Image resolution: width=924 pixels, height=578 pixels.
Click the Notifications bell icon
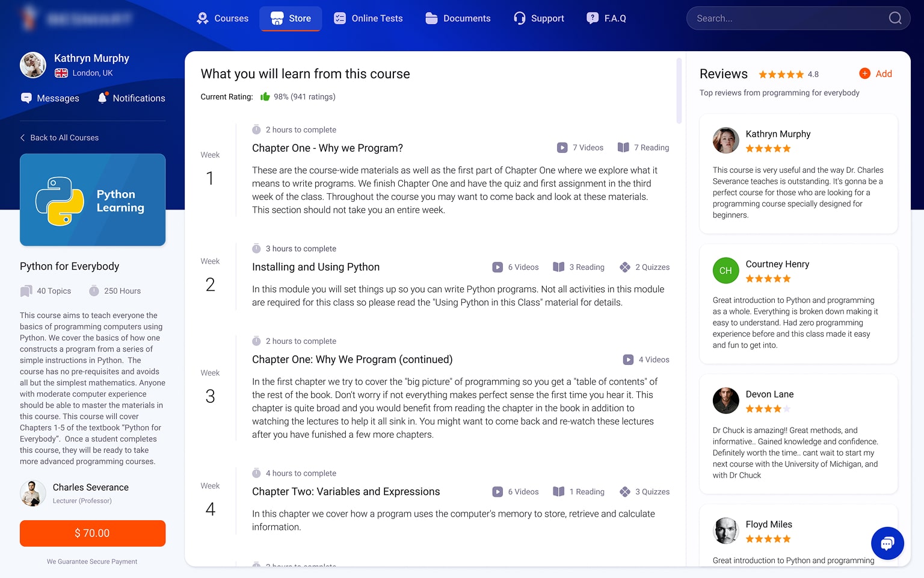[103, 98]
